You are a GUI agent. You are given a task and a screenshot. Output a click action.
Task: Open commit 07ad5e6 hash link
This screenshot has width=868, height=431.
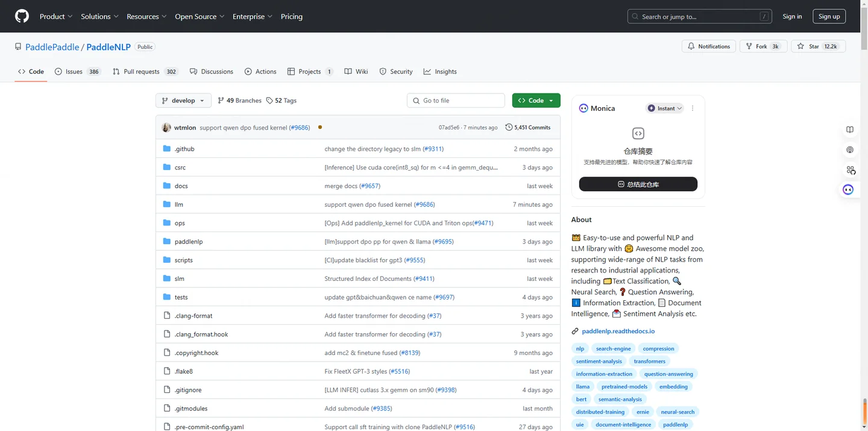[449, 128]
